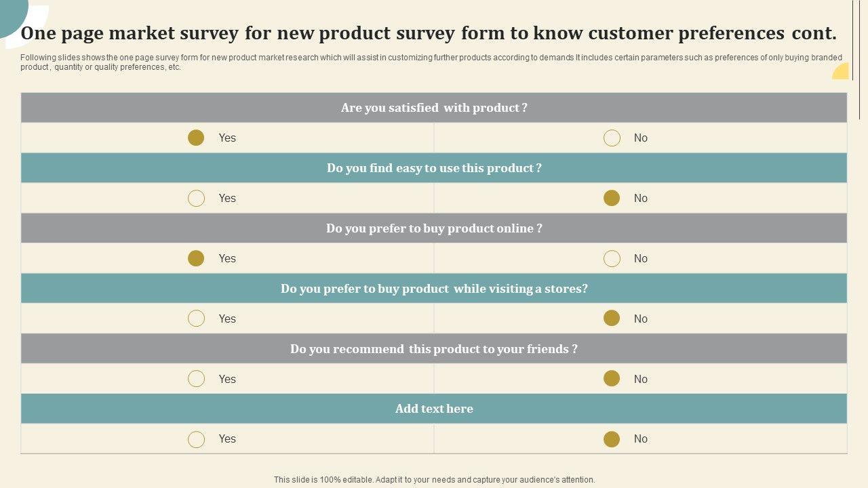Select No for 'Are you satisfied with product'
868x488 pixels.
612,138
